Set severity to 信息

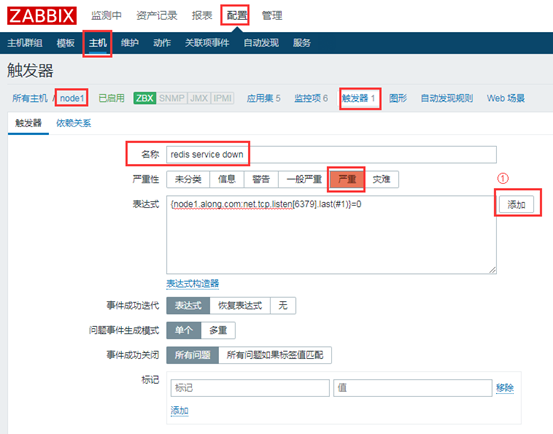[x=227, y=179]
